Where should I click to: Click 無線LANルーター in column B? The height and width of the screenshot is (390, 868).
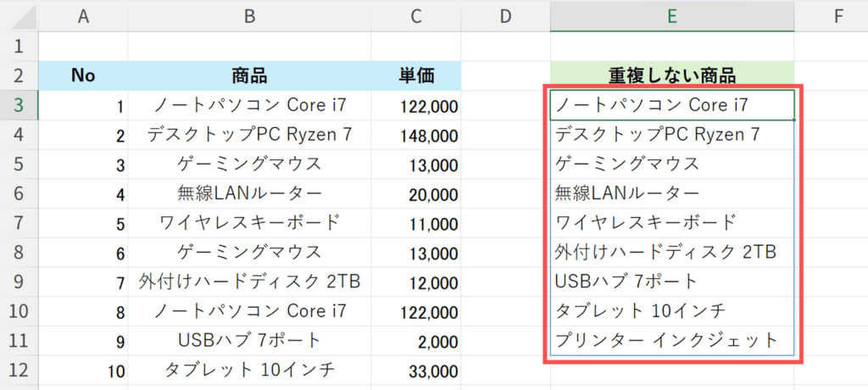pos(249,193)
